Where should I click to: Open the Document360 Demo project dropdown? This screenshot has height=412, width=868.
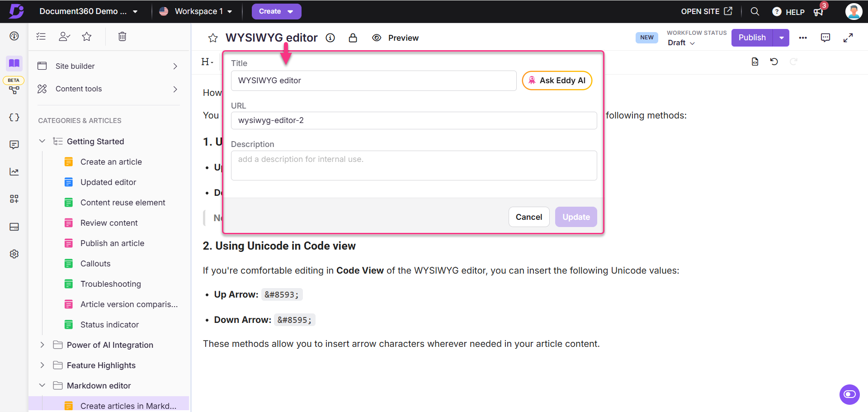pyautogui.click(x=88, y=11)
